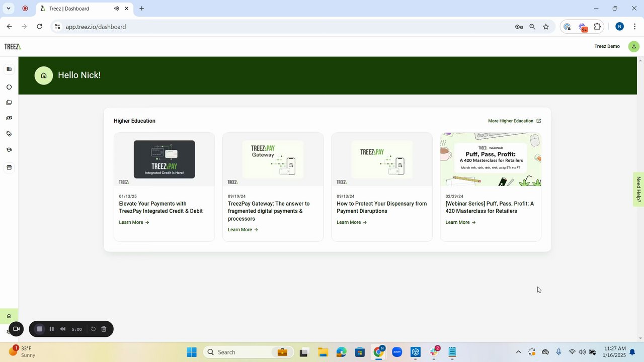Stop the screen recording
The image size is (644, 362).
pyautogui.click(x=40, y=329)
